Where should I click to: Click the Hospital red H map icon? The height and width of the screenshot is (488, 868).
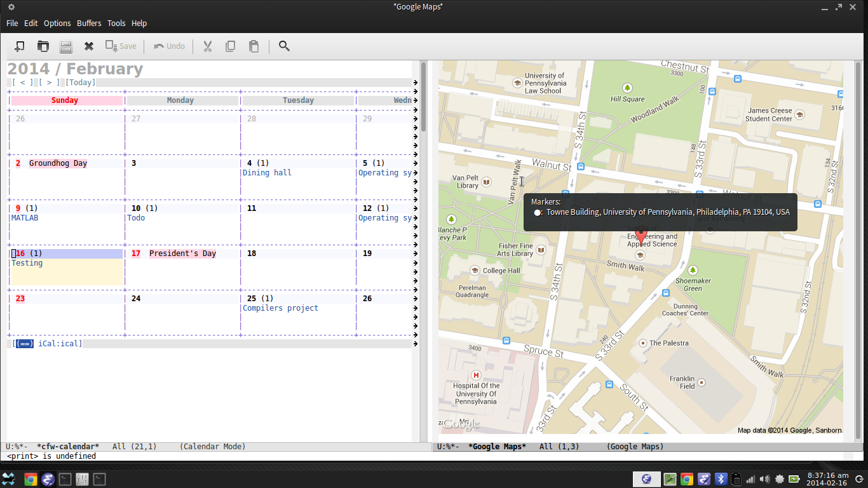tap(475, 375)
